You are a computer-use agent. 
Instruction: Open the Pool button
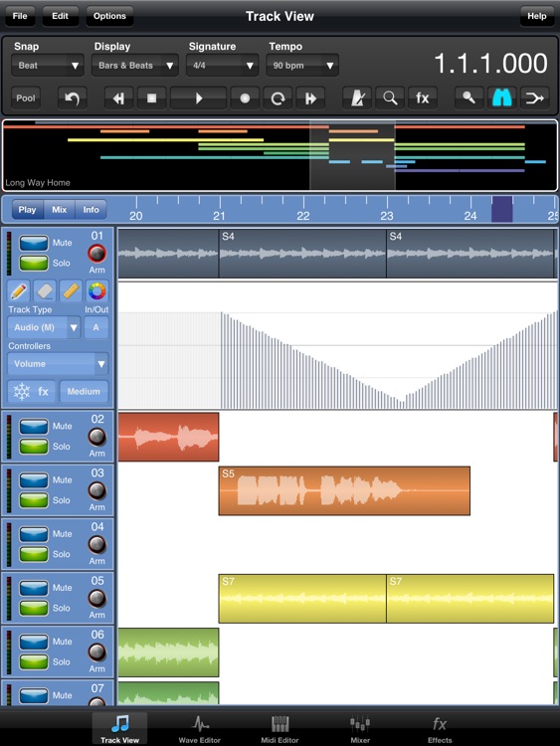coord(26,98)
